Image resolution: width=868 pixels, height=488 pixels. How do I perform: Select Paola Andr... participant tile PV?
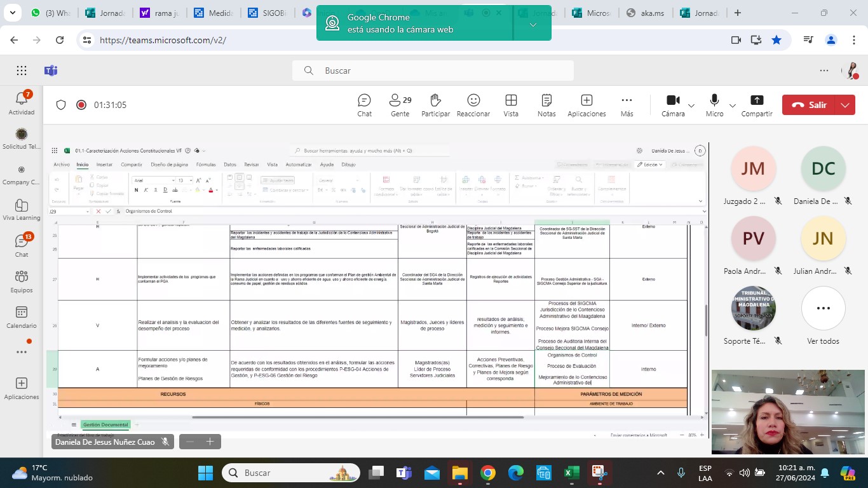coord(753,246)
